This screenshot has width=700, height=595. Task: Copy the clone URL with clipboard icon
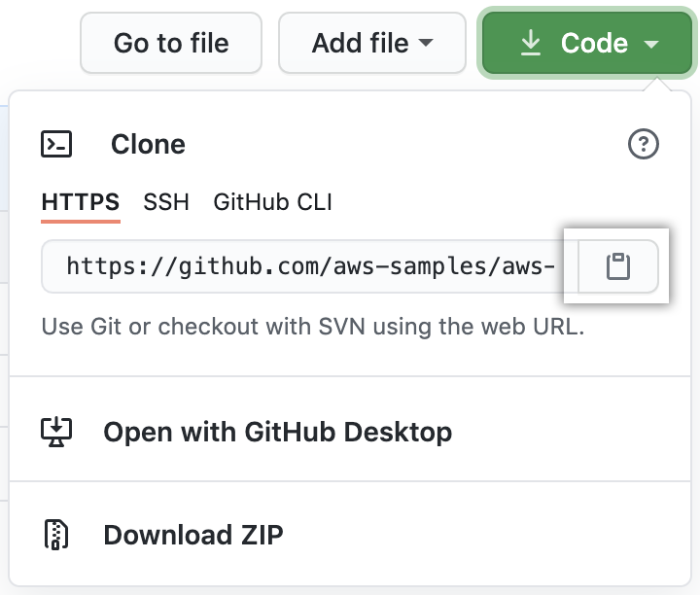[x=618, y=266]
